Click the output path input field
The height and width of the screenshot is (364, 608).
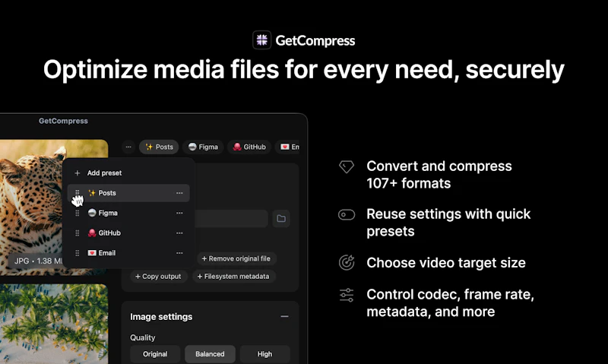(x=231, y=219)
